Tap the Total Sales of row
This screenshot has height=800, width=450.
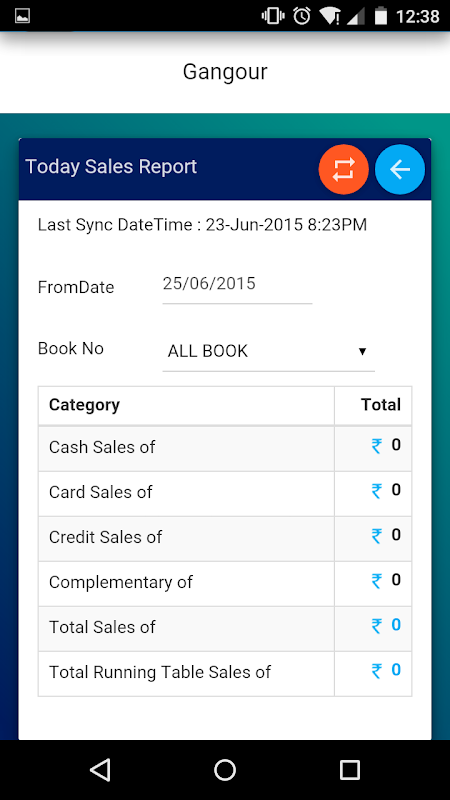[225, 628]
